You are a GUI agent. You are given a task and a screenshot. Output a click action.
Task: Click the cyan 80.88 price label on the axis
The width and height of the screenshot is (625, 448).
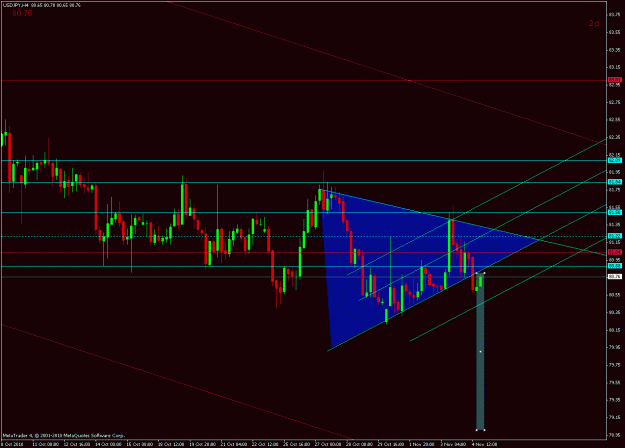pyautogui.click(x=615, y=265)
